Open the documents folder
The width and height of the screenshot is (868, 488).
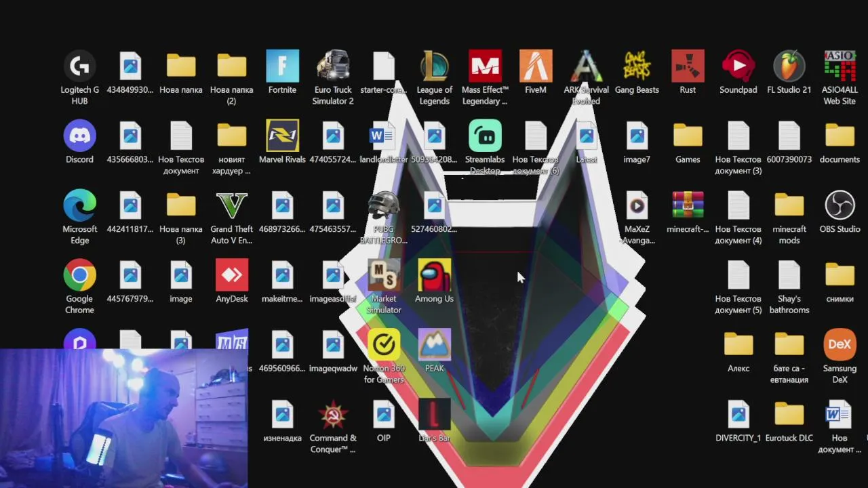[840, 142]
